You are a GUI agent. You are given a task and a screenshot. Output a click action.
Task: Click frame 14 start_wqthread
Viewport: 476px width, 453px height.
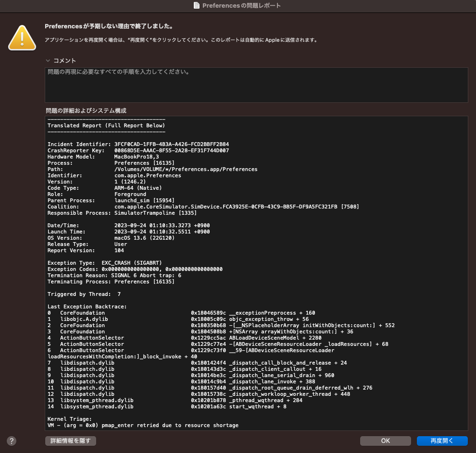click(167, 406)
